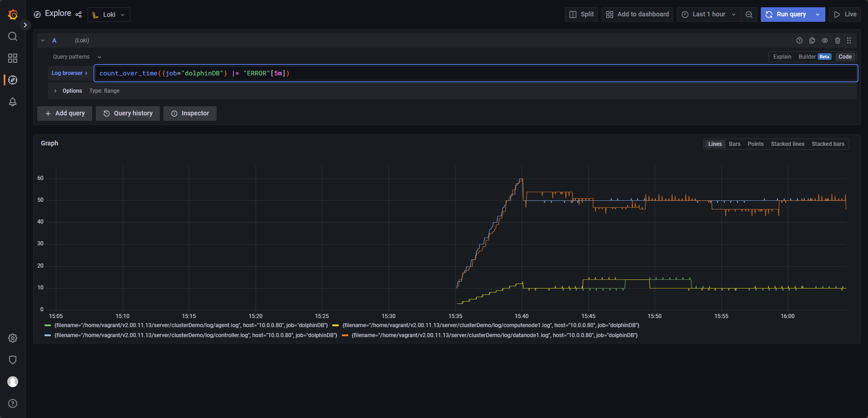Click the Add to dashboard button
The height and width of the screenshot is (418, 868).
[x=636, y=14]
